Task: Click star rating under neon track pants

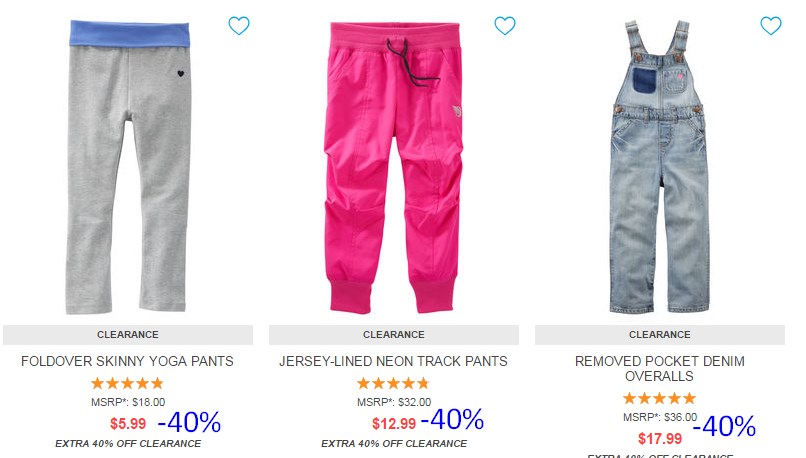Action: click(393, 383)
